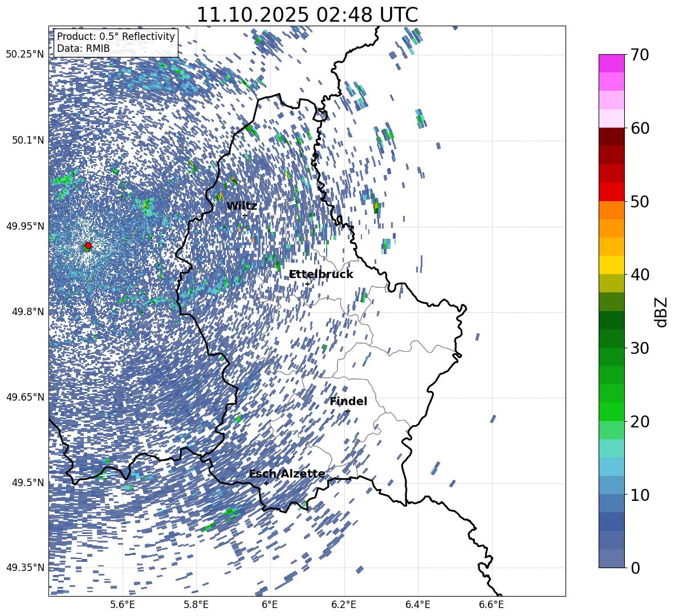The image size is (675, 616).
Task: Click the 50.1°N latitude label
Action: (29, 140)
